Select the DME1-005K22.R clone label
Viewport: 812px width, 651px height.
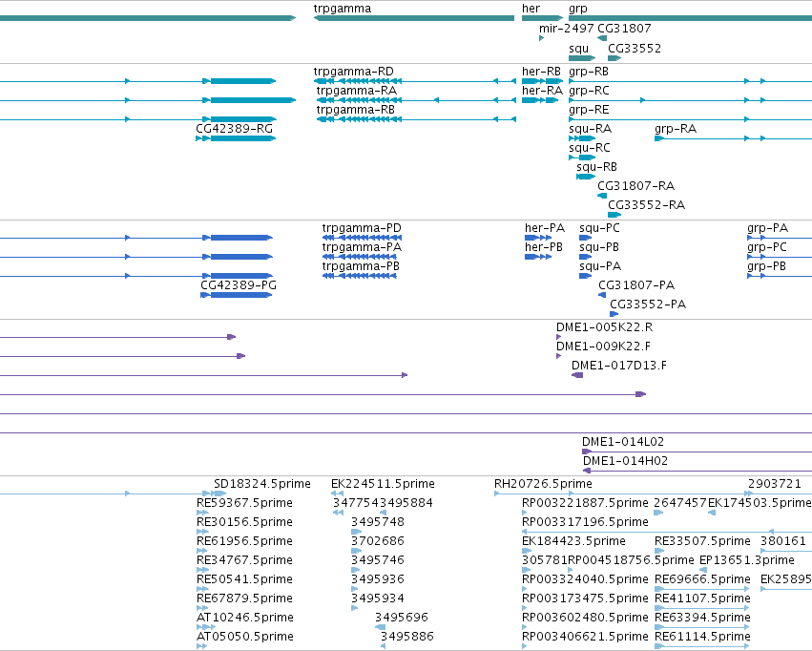[604, 327]
